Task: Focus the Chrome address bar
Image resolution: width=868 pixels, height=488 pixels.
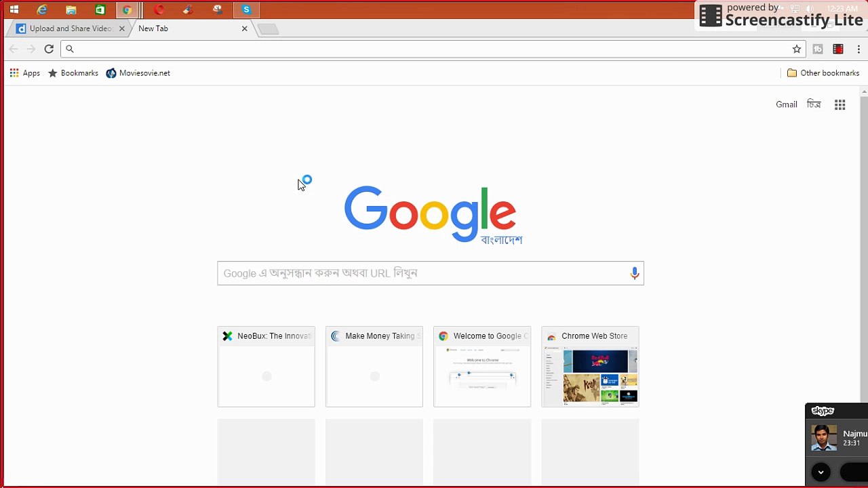Action: (433, 49)
